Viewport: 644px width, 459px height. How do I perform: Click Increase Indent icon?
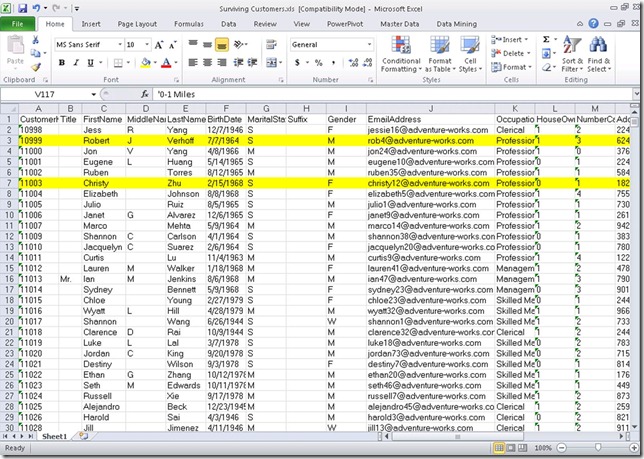click(x=252, y=63)
